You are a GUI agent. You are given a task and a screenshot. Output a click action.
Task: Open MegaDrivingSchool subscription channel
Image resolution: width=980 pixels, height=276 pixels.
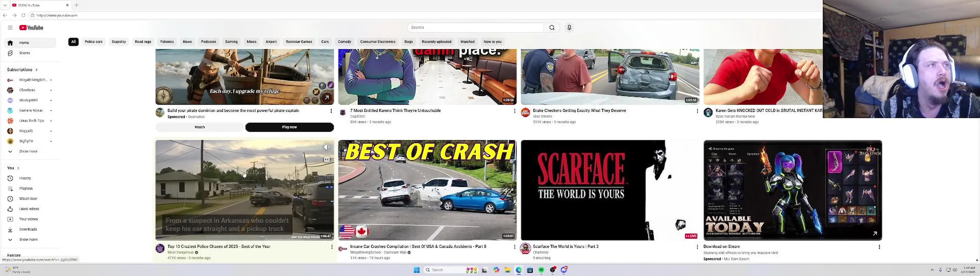pos(30,80)
